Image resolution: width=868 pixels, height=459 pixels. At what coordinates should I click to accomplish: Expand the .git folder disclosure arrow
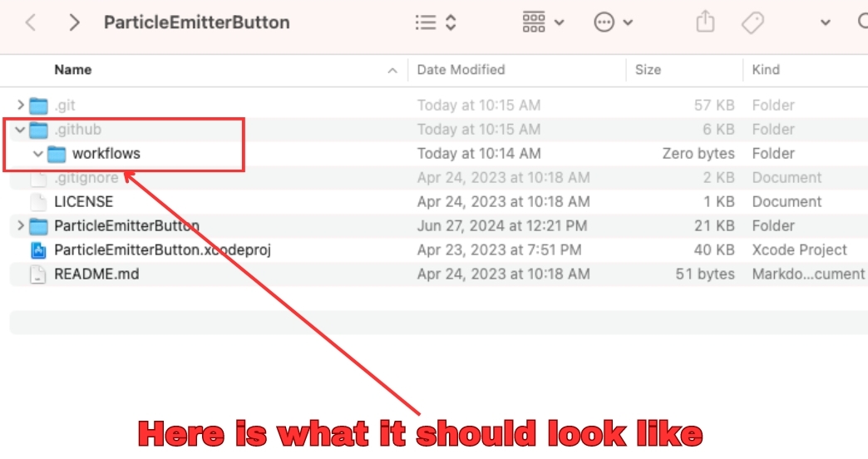click(x=21, y=106)
